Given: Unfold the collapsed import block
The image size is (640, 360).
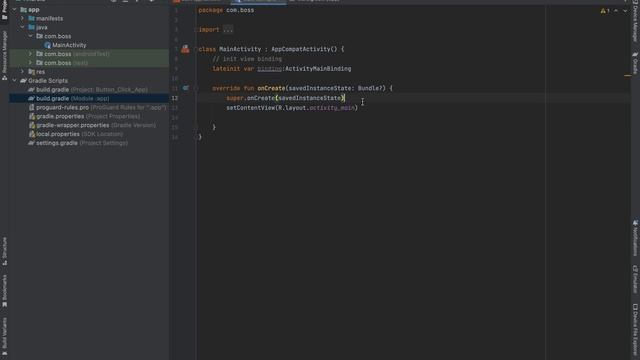Looking at the screenshot, I should tap(228, 29).
